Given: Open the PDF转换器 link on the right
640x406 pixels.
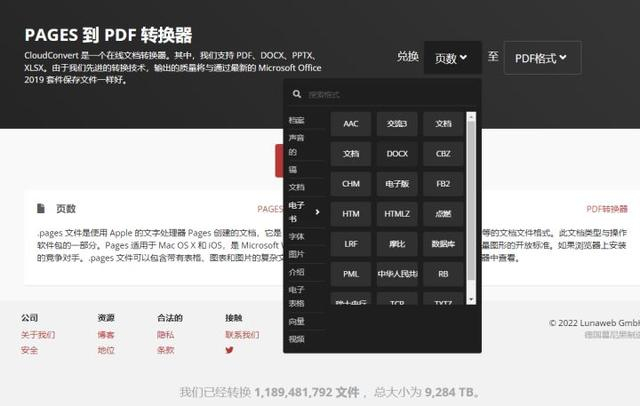Looking at the screenshot, I should (x=607, y=209).
